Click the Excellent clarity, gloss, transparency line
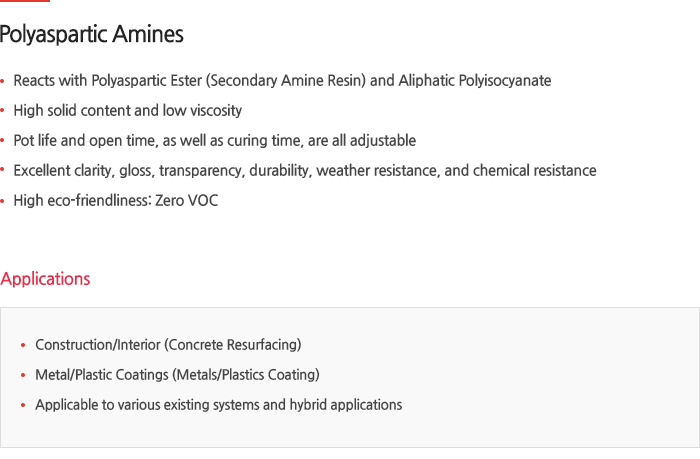This screenshot has width=700, height=459. point(305,171)
